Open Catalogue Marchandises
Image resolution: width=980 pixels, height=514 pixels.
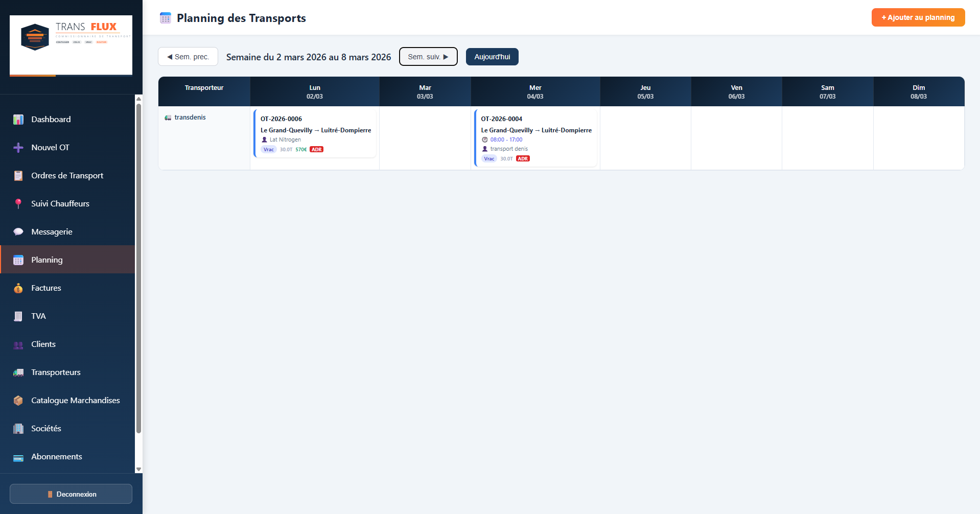pyautogui.click(x=75, y=400)
